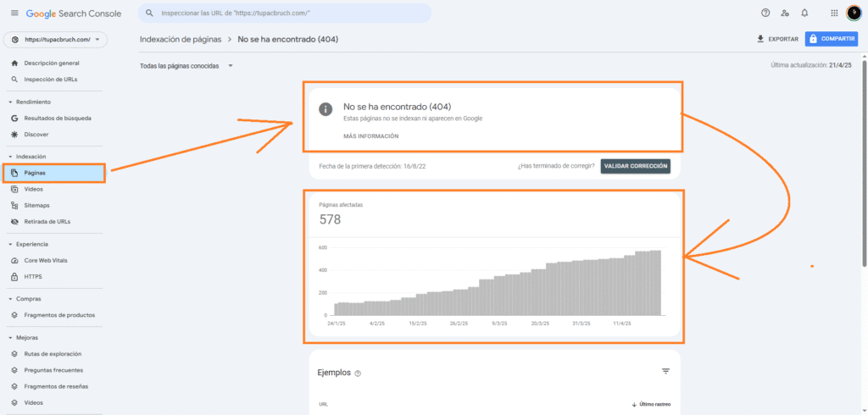Click the home icon for Descripción general

tap(15, 63)
